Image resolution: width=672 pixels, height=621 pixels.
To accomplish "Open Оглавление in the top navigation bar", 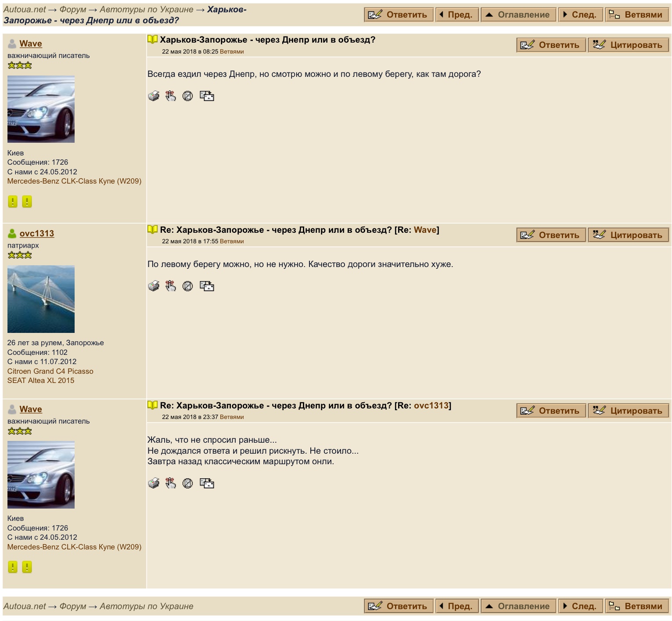I will 518,14.
